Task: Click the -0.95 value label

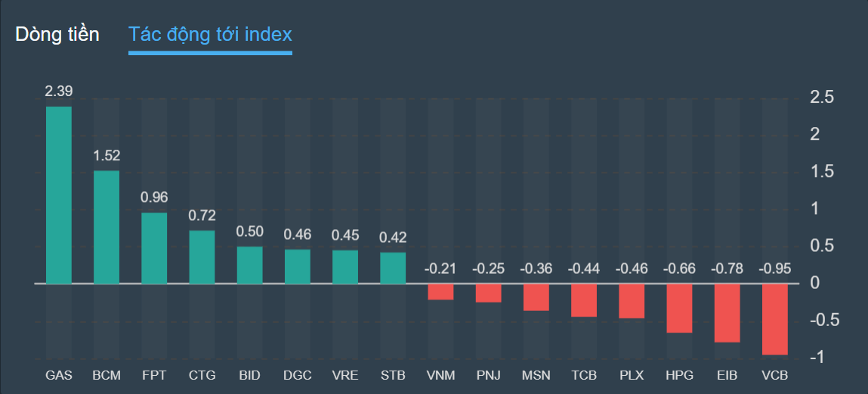Action: tap(774, 268)
